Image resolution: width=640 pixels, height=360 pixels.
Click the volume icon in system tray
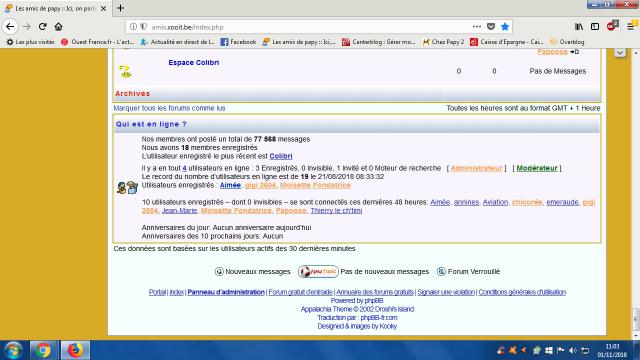pyautogui.click(x=573, y=351)
